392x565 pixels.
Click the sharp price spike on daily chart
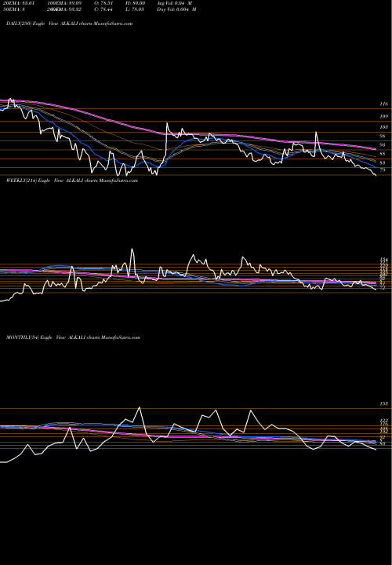click(x=167, y=124)
